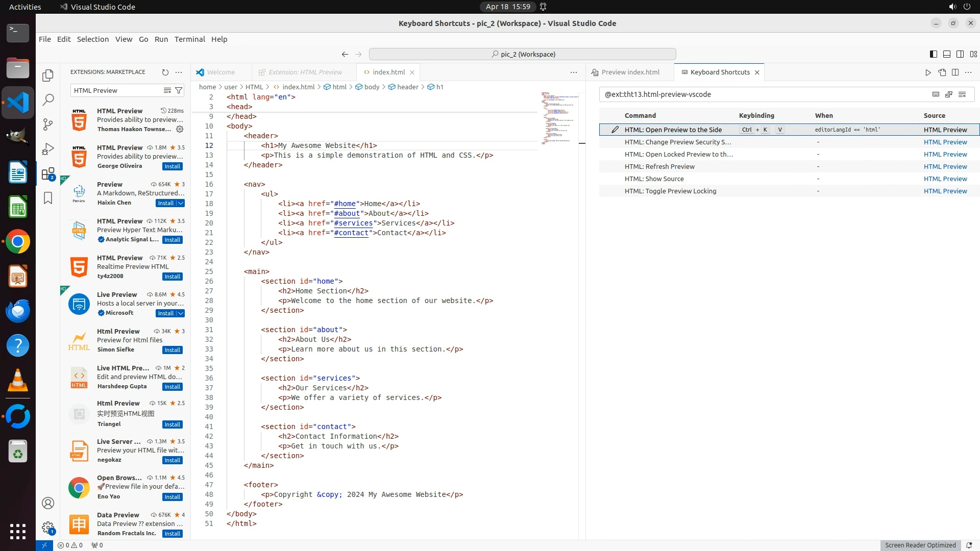Toggle the bottom panel layout button

[946, 54]
